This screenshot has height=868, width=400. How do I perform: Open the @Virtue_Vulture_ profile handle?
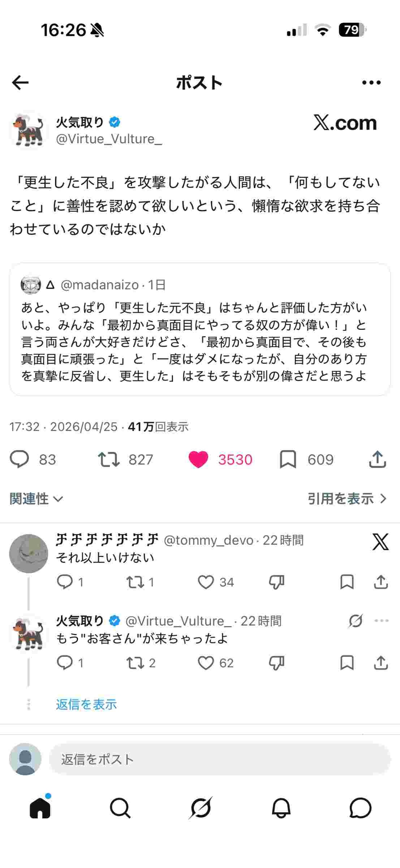(x=109, y=139)
